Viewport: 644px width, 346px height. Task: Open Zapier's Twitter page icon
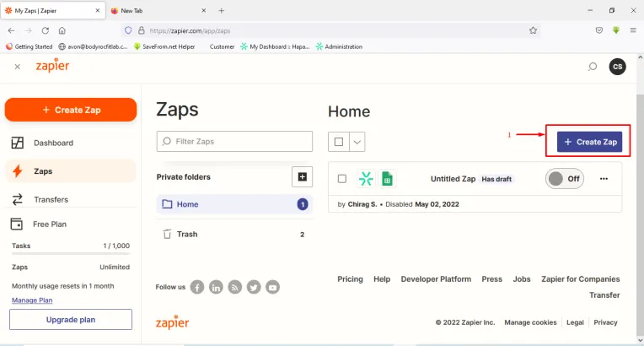click(254, 287)
